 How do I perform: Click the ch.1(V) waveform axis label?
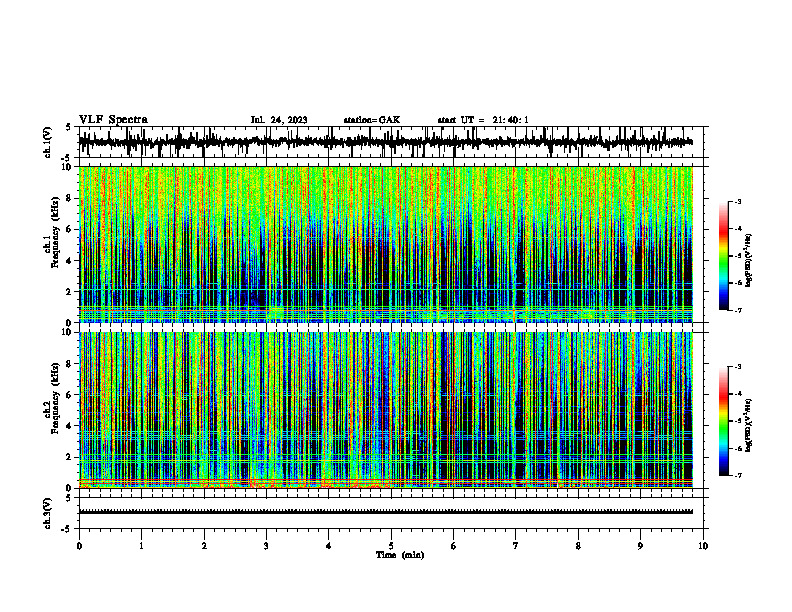[x=48, y=142]
